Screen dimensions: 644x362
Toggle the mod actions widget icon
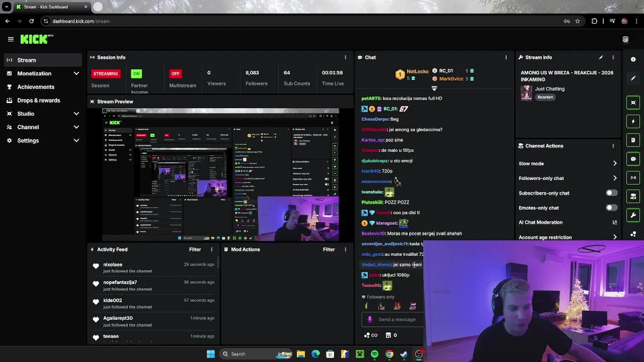pyautogui.click(x=633, y=197)
